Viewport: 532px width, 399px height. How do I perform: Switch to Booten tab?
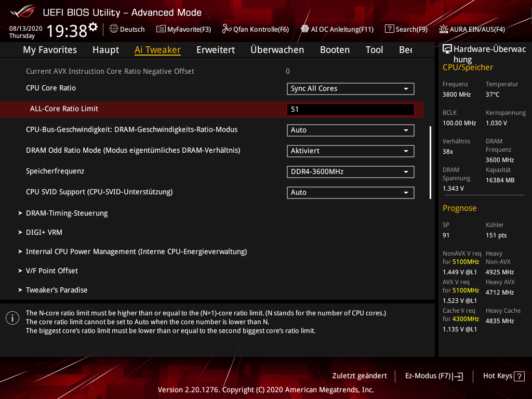[x=335, y=50]
